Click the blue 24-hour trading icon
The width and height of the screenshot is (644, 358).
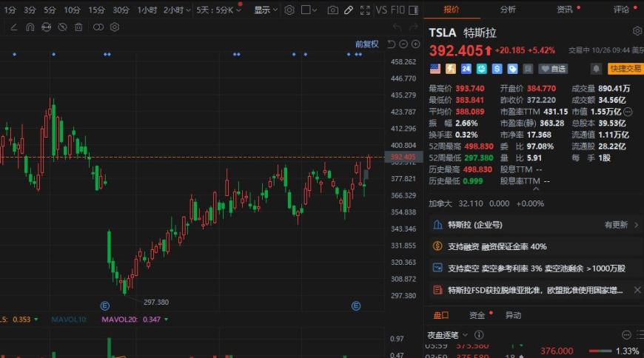[466, 69]
